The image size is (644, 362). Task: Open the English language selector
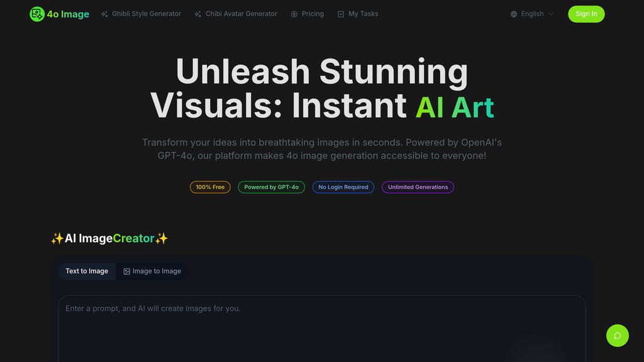point(532,14)
